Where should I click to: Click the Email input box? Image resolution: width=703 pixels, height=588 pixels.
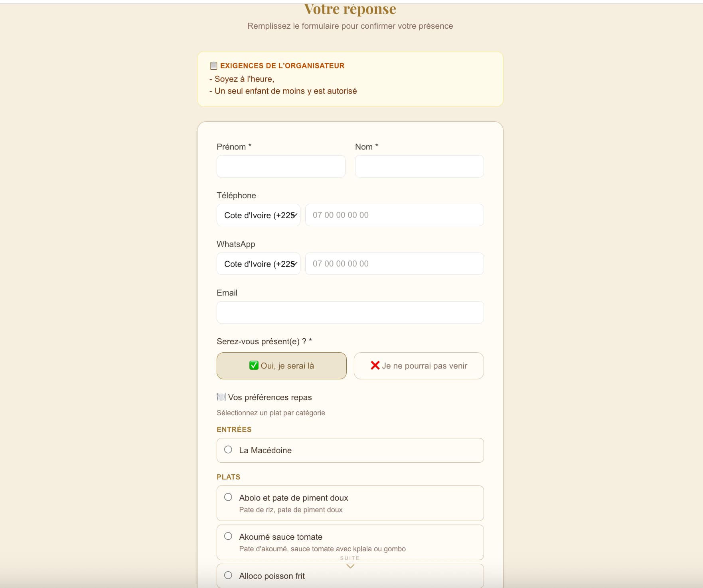click(350, 312)
